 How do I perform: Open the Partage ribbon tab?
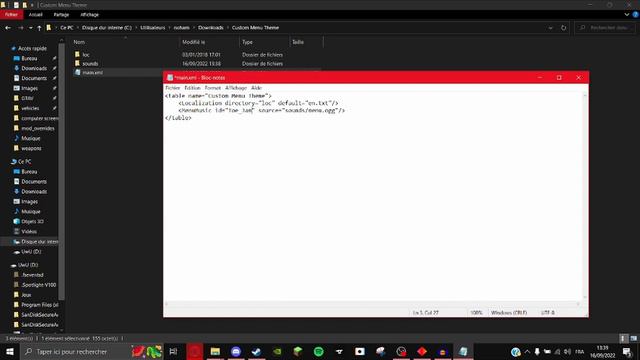[x=61, y=14]
